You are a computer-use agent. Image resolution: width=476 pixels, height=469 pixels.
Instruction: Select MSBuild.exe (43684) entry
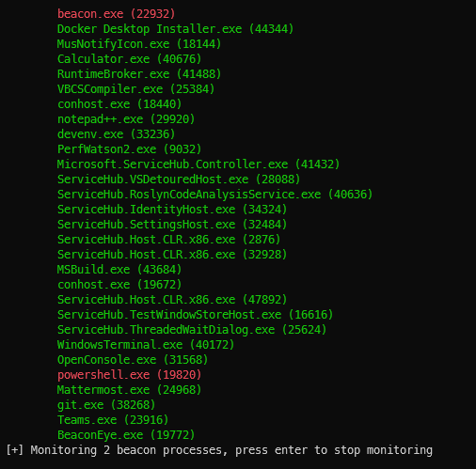[119, 270]
